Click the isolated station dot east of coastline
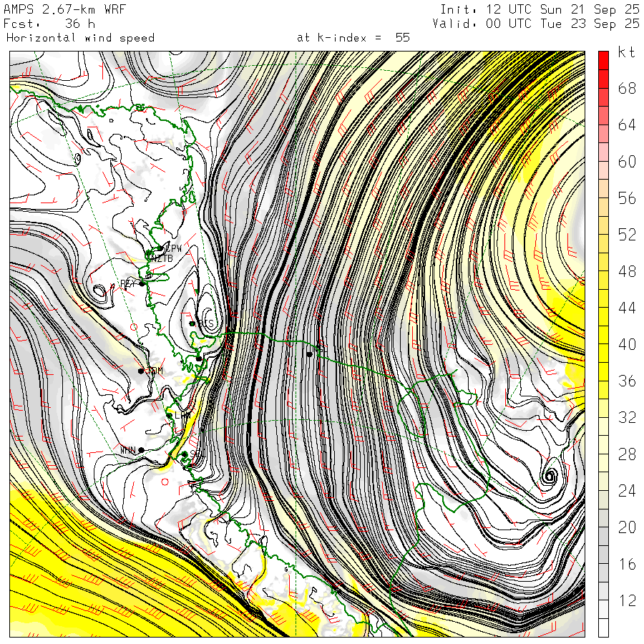644x644 pixels. [309, 353]
